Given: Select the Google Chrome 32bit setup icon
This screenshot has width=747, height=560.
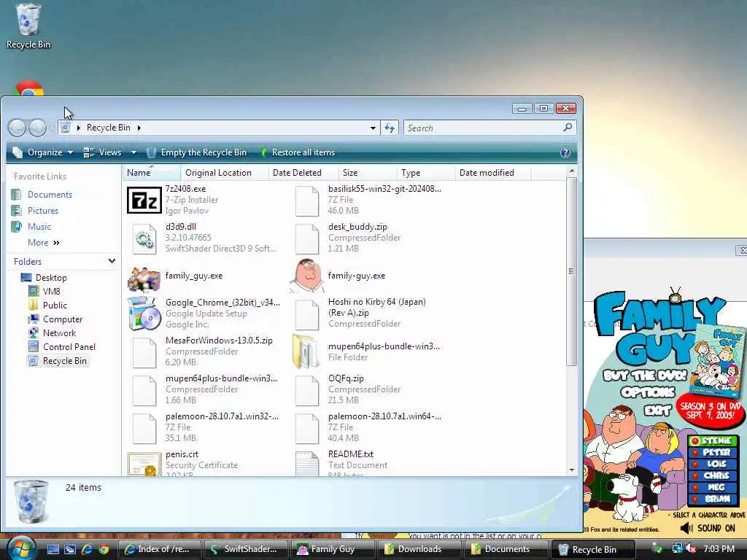Looking at the screenshot, I should 144,314.
